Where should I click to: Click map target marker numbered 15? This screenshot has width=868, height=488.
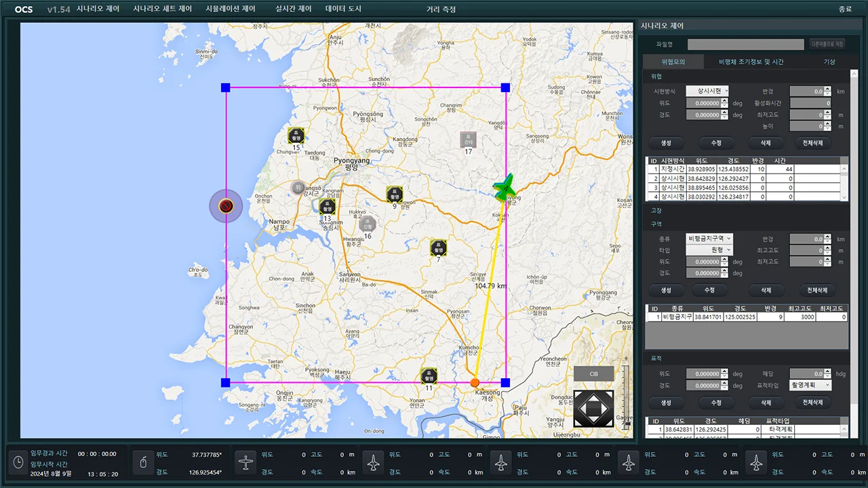[x=295, y=135]
